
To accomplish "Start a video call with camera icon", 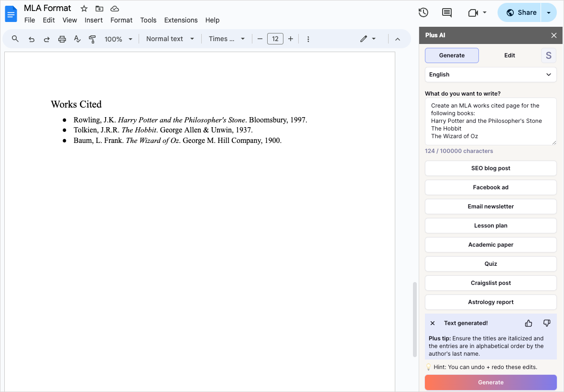I will (x=473, y=12).
